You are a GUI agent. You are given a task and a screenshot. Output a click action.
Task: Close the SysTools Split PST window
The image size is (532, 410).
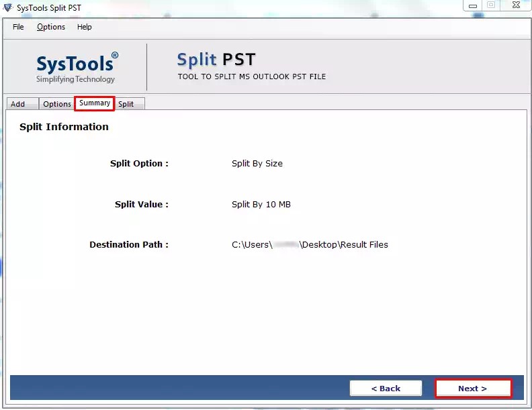pos(516,5)
